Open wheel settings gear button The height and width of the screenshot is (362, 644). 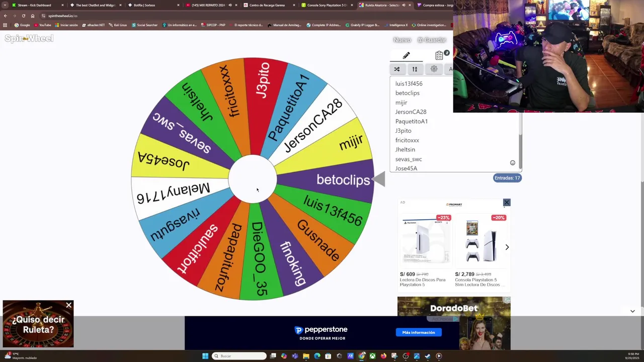(x=434, y=69)
